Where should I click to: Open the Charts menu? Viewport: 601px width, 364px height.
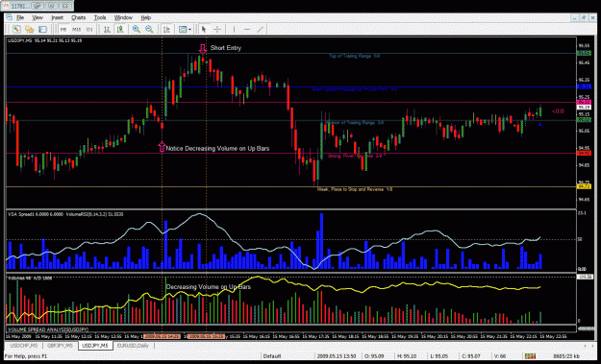click(x=78, y=17)
